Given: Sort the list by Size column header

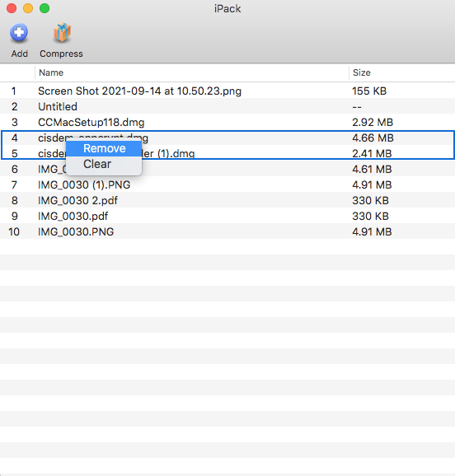Looking at the screenshot, I should (x=361, y=72).
